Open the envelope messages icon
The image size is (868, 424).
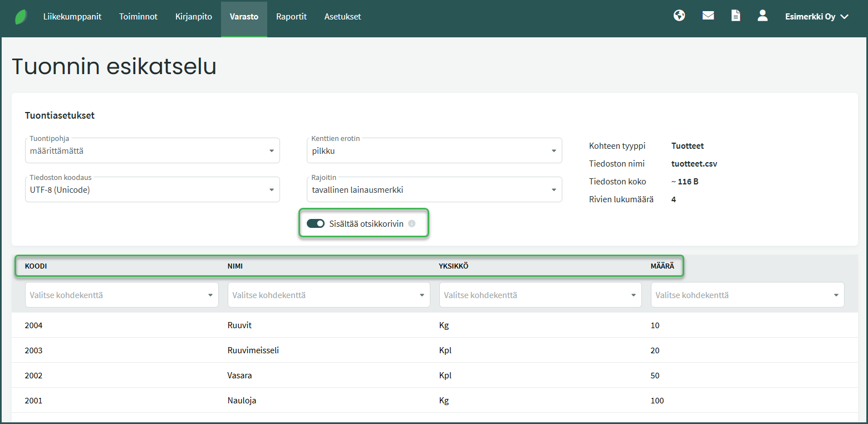pyautogui.click(x=708, y=16)
